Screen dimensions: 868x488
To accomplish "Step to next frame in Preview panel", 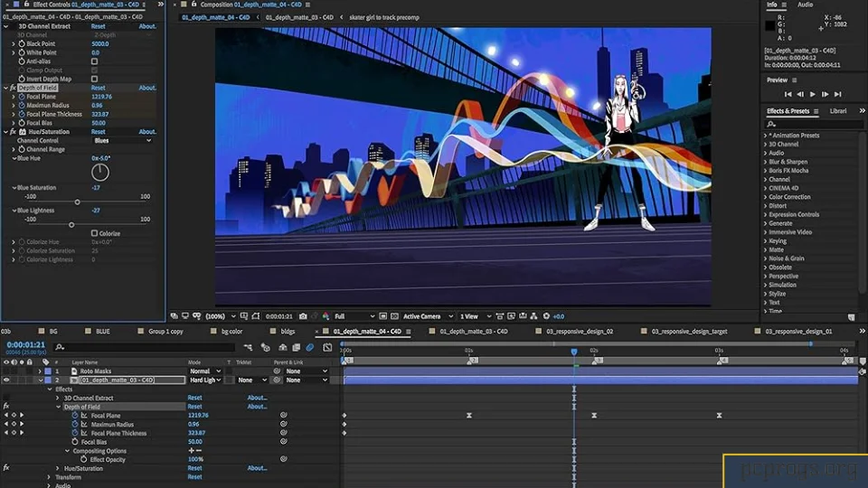I will click(x=825, y=95).
